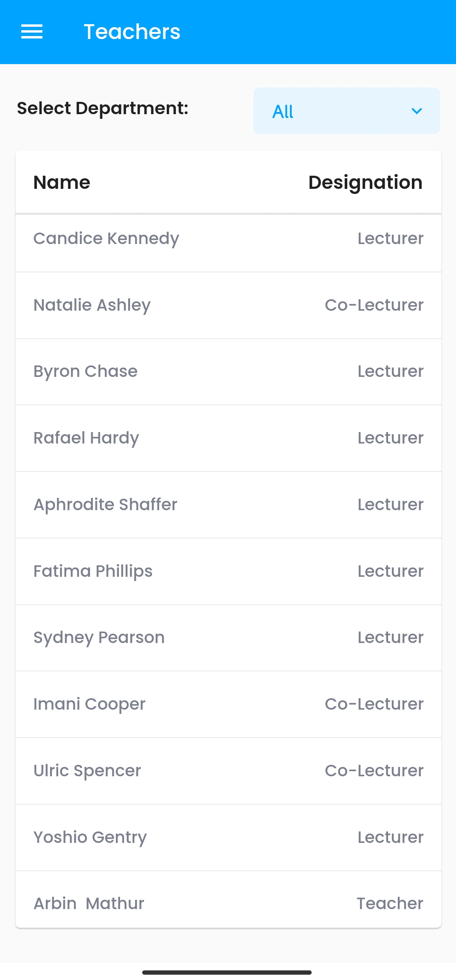Click the Name column header

[x=62, y=183]
